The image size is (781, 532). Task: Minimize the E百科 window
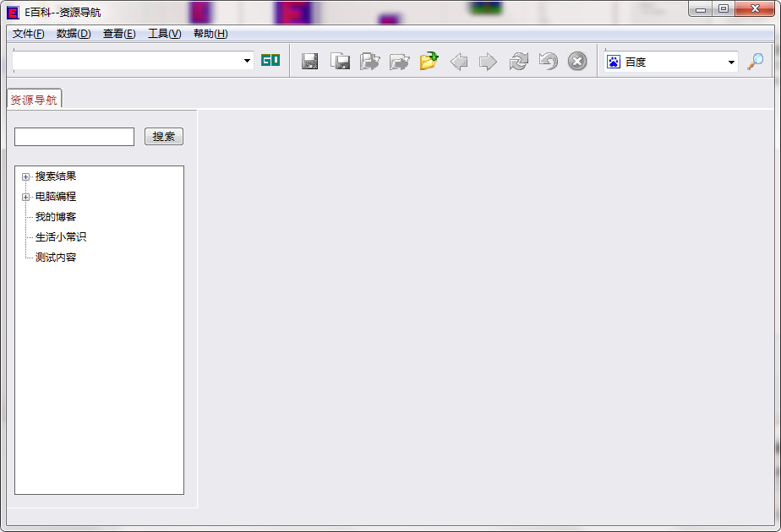(701, 9)
